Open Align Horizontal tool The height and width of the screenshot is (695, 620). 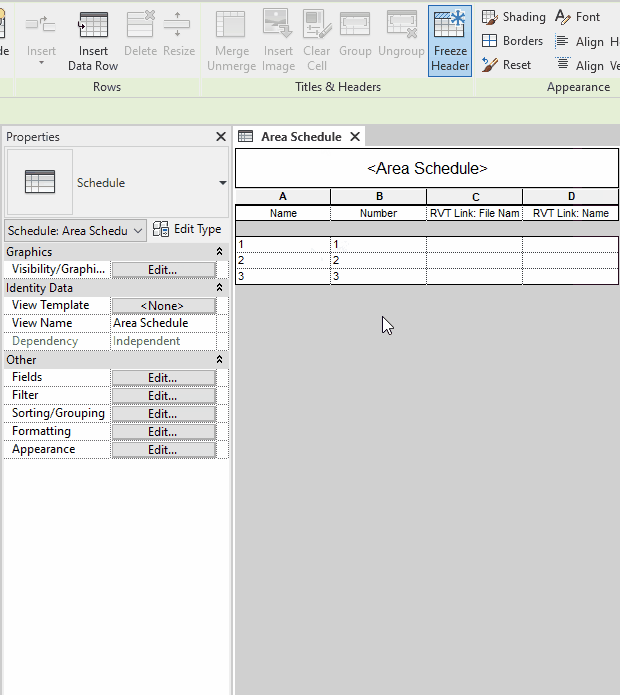coord(587,42)
